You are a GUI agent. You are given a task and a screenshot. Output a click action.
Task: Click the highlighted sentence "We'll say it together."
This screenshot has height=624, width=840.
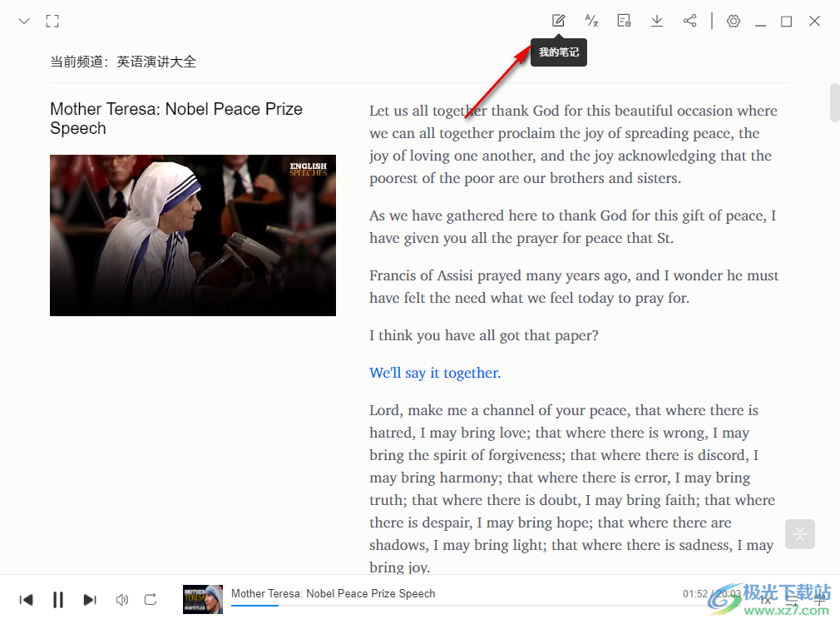coord(435,373)
